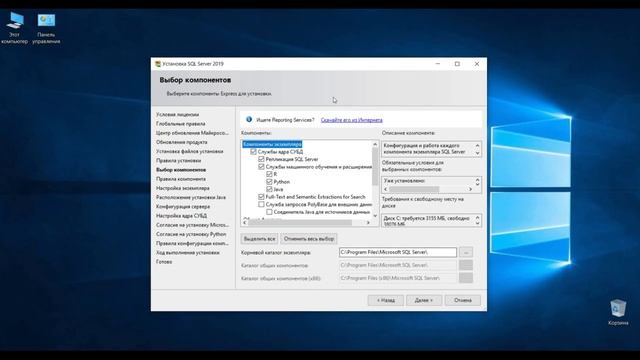This screenshot has width=640, height=360.
Task: Select Компоненты экземпляра tree node
Action: click(272, 144)
